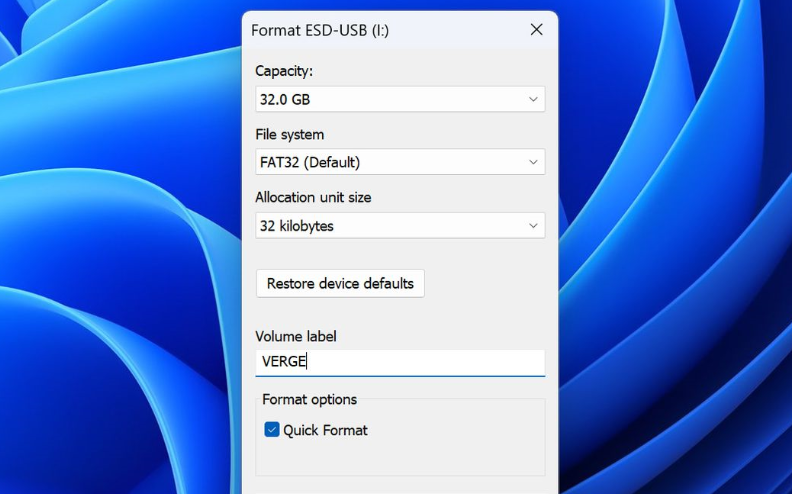
Task: Click the Volume label caption text
Action: 296,336
